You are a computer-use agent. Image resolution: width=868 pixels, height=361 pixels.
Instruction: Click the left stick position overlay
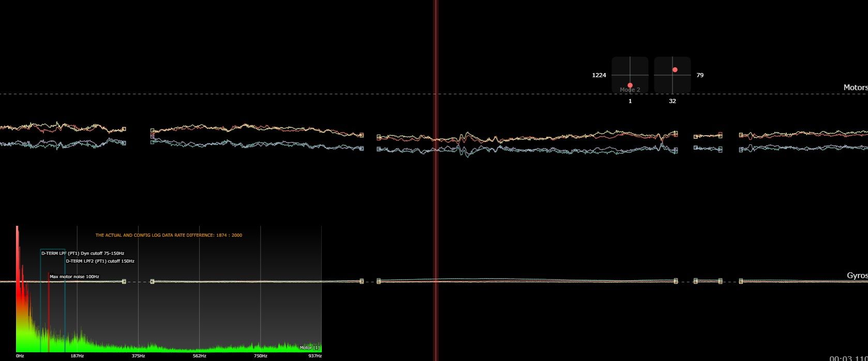[630, 75]
